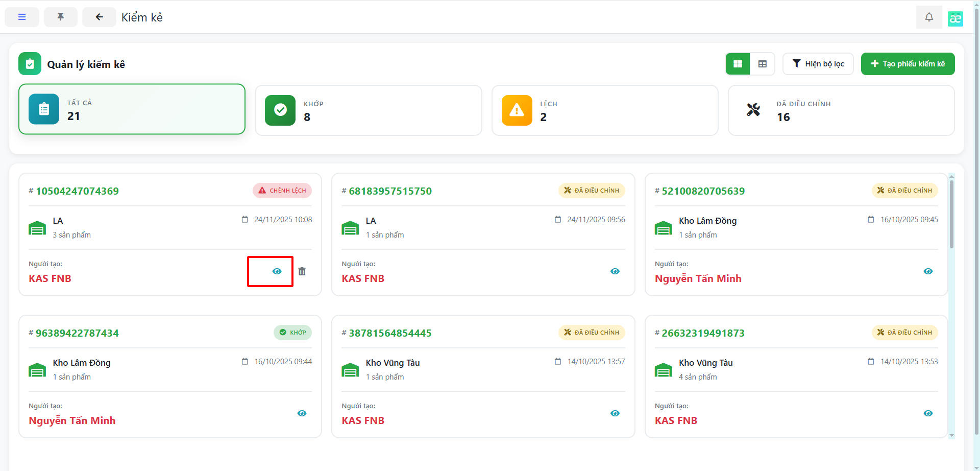
Task: Click the card list scrollbar
Action: pyautogui.click(x=951, y=215)
